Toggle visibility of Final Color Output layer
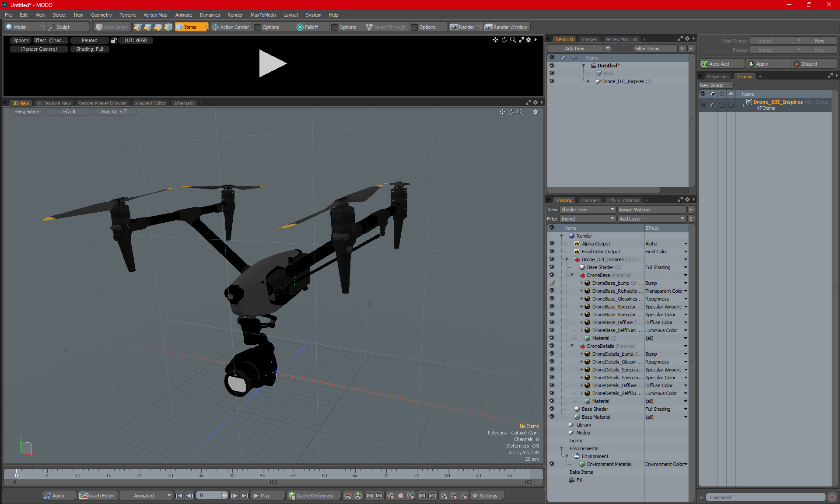The height and width of the screenshot is (504, 840). pos(552,252)
